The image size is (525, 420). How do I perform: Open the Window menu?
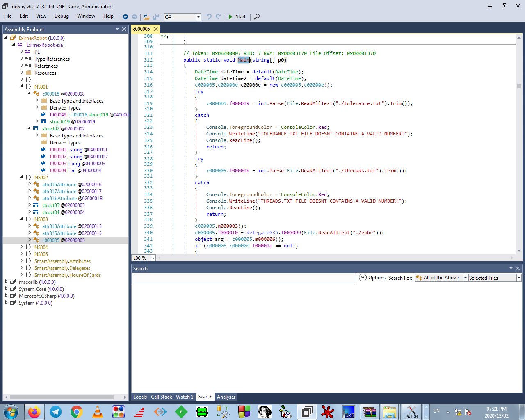[86, 16]
